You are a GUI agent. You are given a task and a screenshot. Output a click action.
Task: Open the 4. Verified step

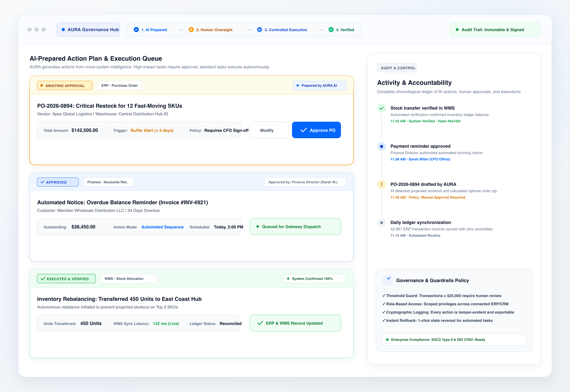click(342, 30)
